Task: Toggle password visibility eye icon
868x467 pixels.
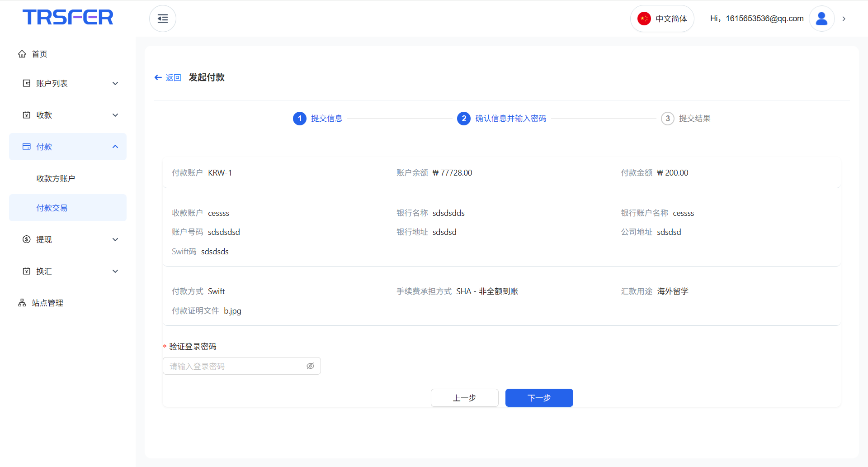Action: pyautogui.click(x=310, y=366)
